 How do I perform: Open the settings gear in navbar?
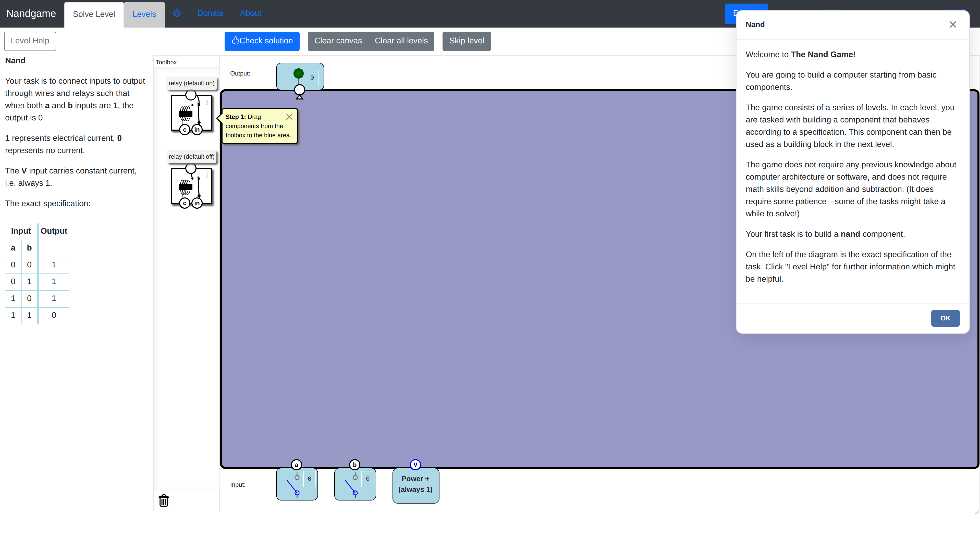(x=177, y=13)
